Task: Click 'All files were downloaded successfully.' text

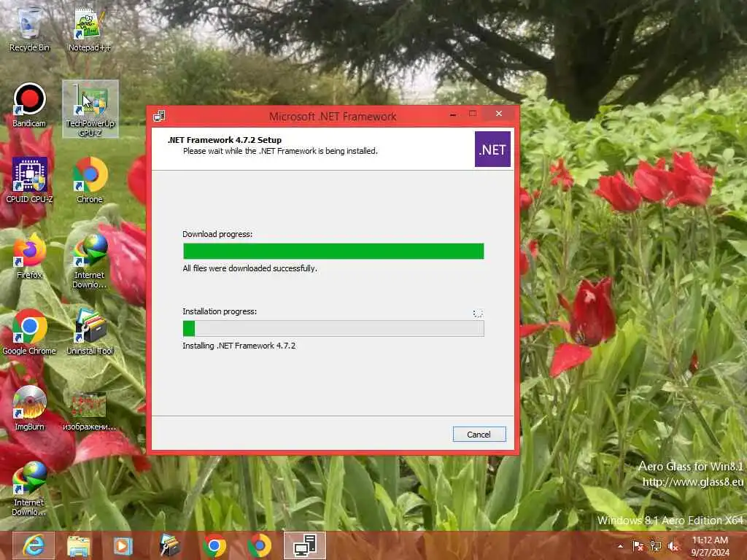Action: (249, 268)
